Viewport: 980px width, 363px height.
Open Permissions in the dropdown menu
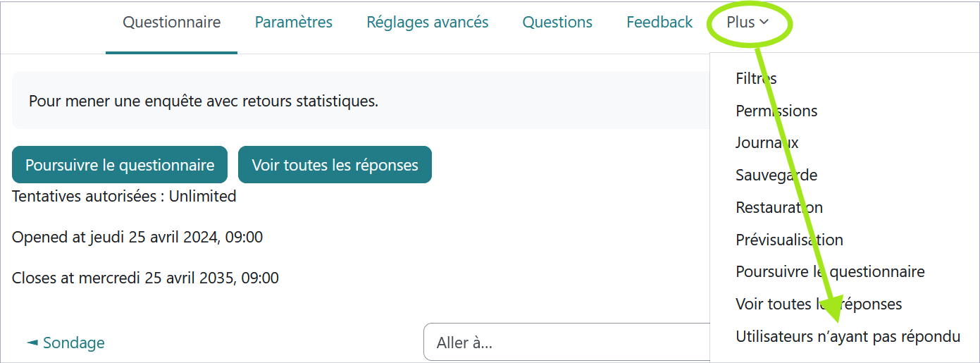[776, 111]
